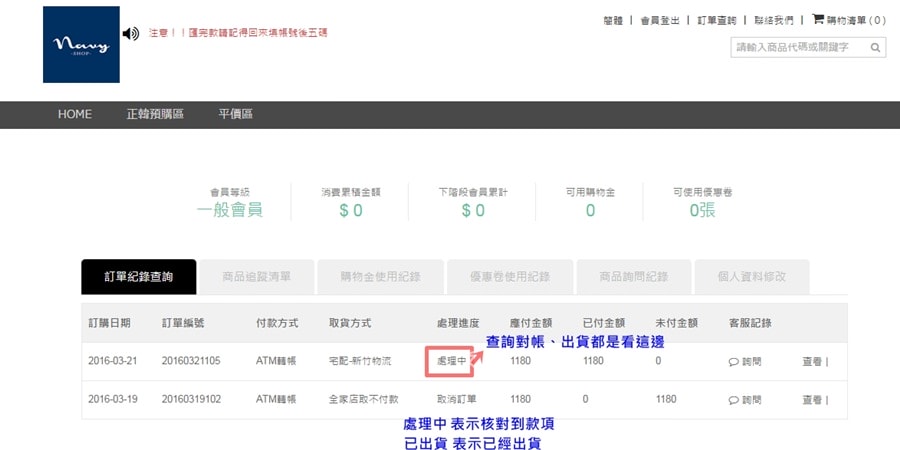Open the shopping cart 購物清單
This screenshot has height=450, width=900.
[x=848, y=20]
